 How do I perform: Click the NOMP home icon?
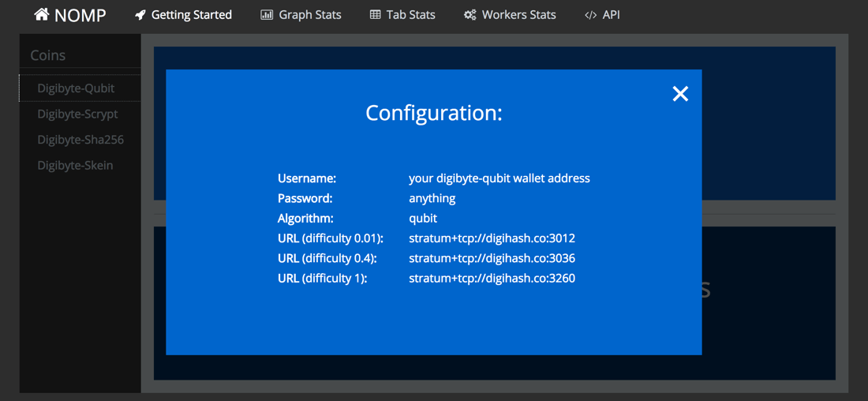(41, 14)
